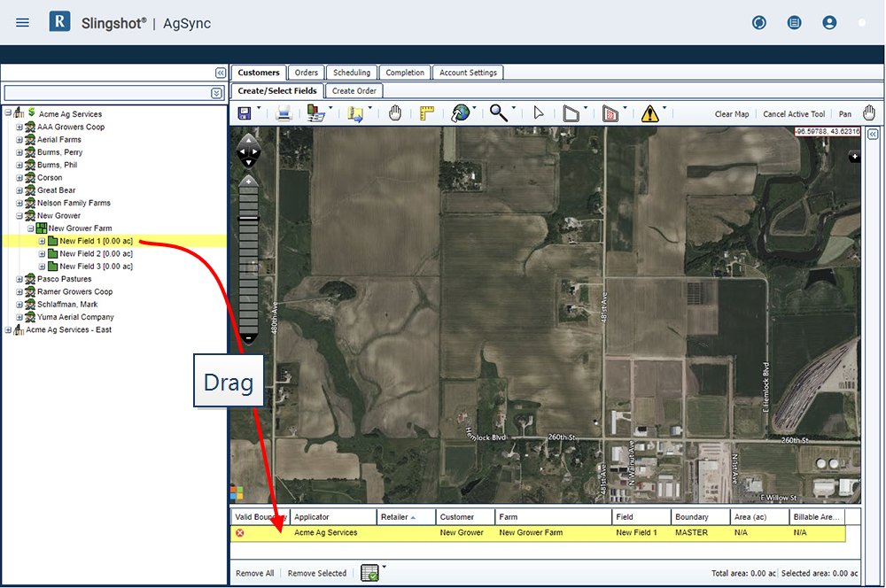The height and width of the screenshot is (588, 886).
Task: Open the list icon in header
Action: (794, 23)
